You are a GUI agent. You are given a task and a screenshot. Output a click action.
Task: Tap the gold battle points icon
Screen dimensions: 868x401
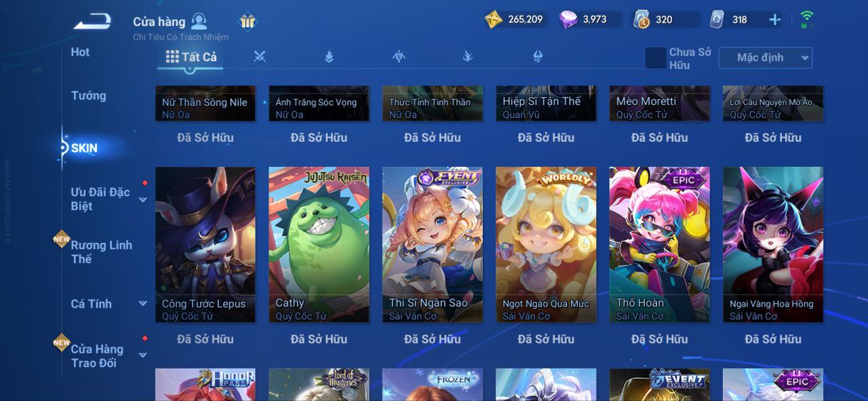[x=494, y=20]
